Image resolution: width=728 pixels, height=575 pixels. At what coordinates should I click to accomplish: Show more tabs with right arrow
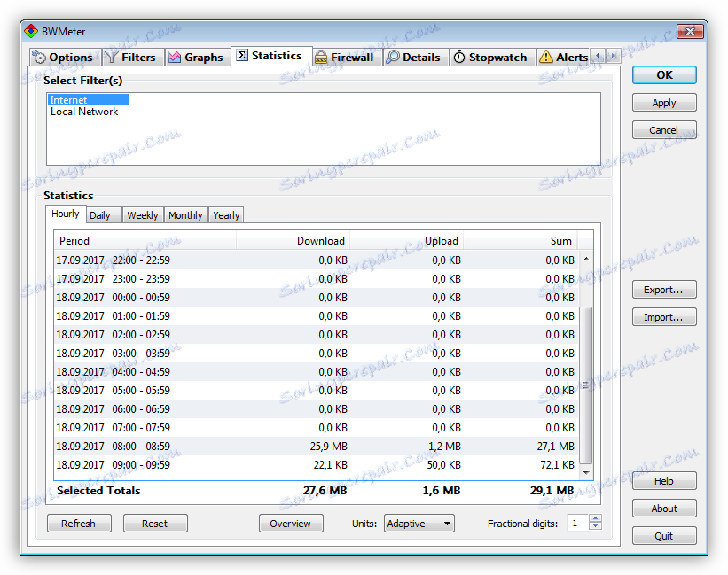pos(614,56)
